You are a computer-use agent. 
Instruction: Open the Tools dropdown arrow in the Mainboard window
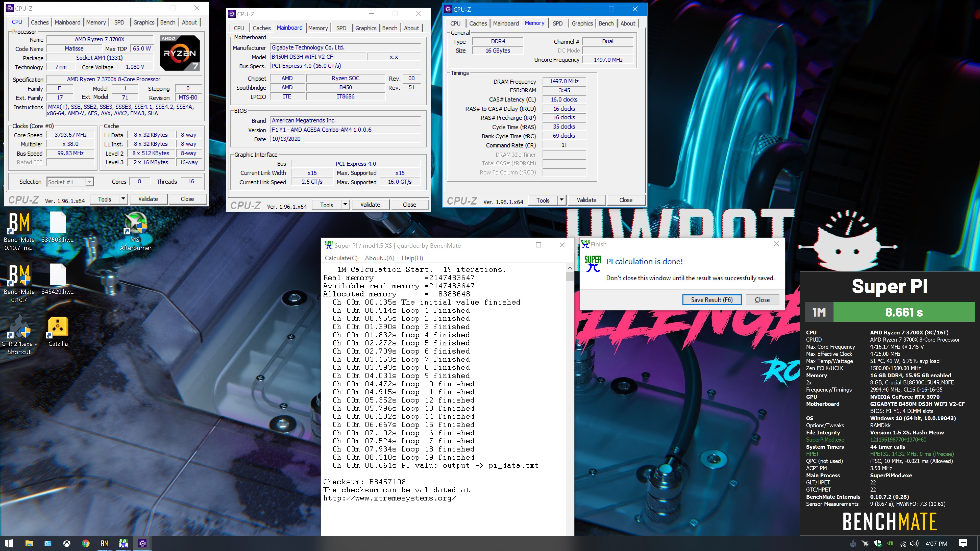tap(345, 205)
